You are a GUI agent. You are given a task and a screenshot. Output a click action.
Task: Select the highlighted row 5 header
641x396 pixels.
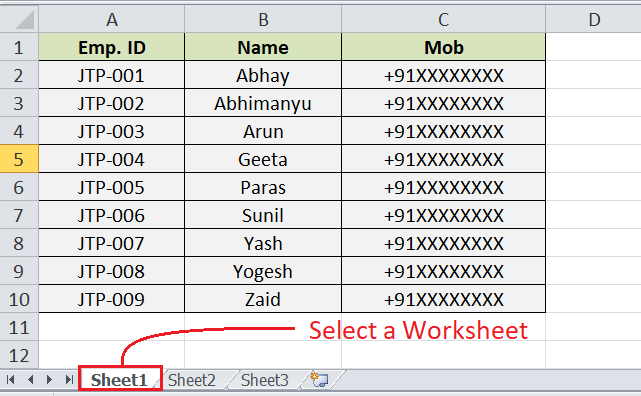point(19,159)
